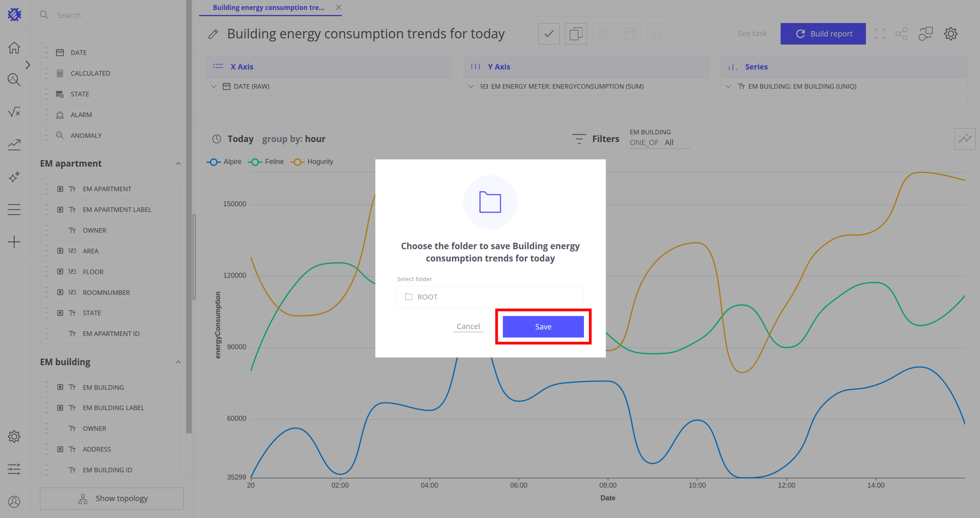The width and height of the screenshot is (980, 518).
Task: Click the Filters button
Action: [596, 139]
